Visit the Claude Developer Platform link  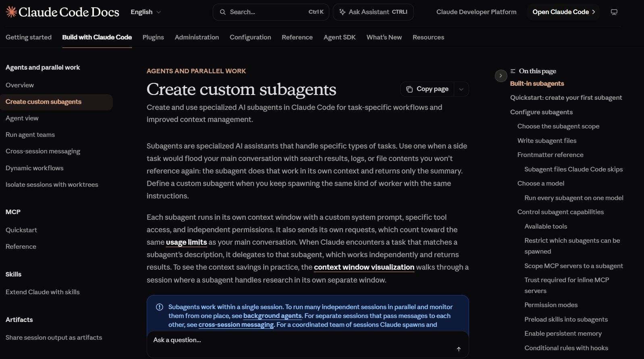click(x=476, y=12)
